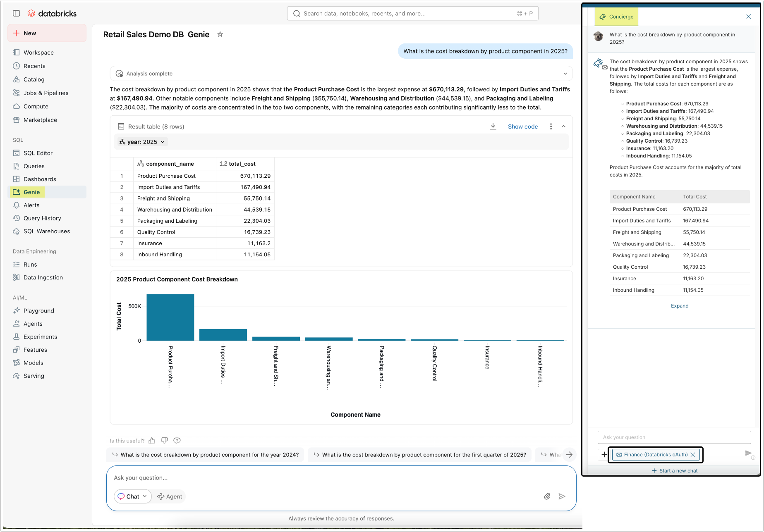Image resolution: width=764 pixels, height=532 pixels.
Task: Click Show code link
Action: click(x=522, y=126)
